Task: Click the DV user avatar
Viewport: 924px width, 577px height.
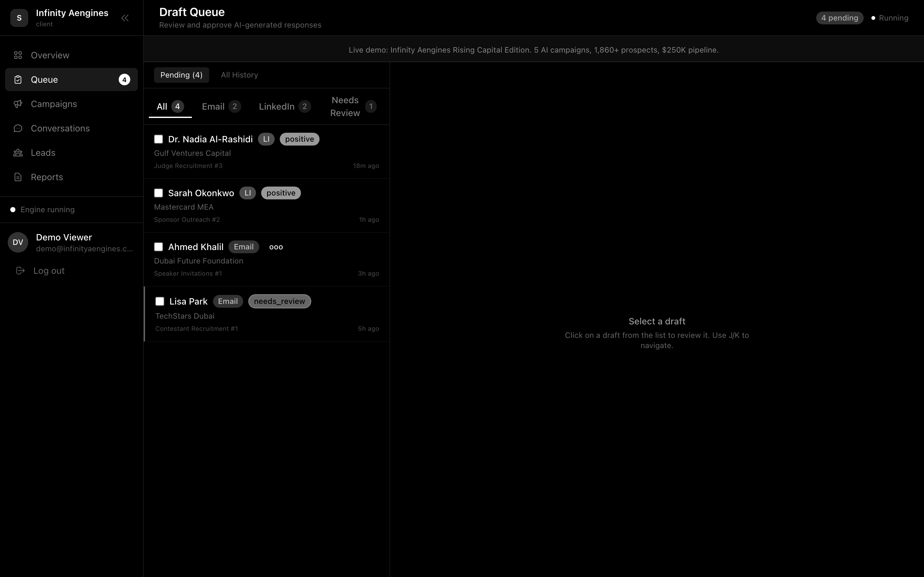Action: tap(18, 242)
